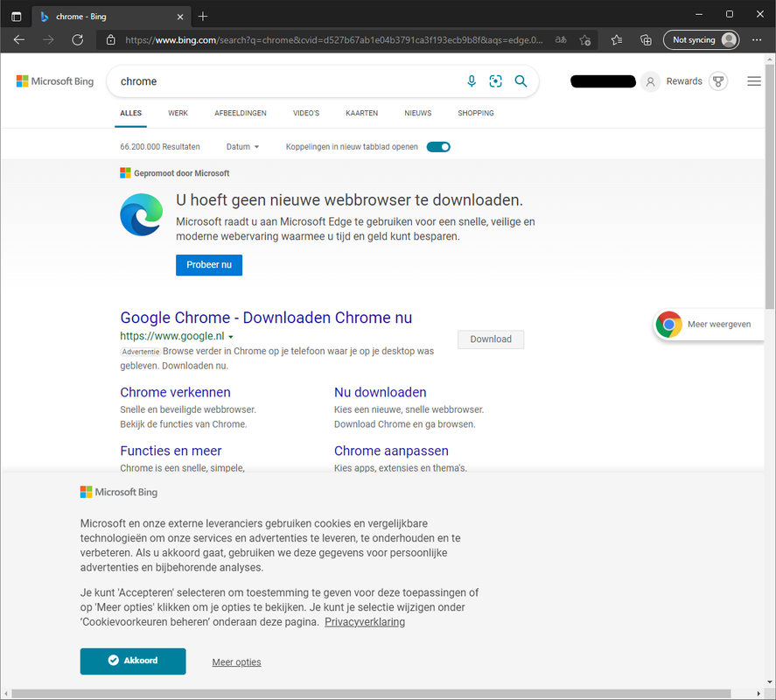Open Bing hamburger menu
Screen dimensions: 776x700
tap(754, 81)
